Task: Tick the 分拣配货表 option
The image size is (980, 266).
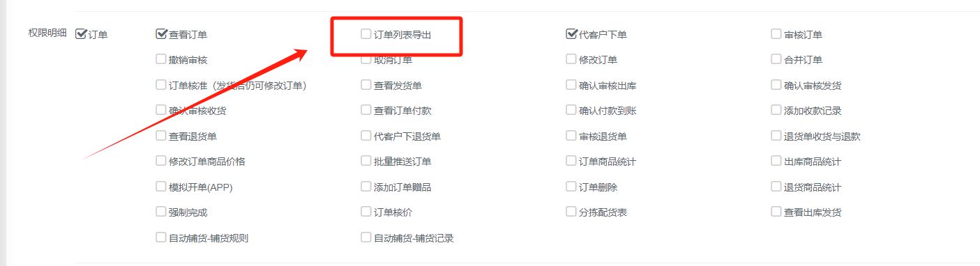Action: tap(571, 212)
